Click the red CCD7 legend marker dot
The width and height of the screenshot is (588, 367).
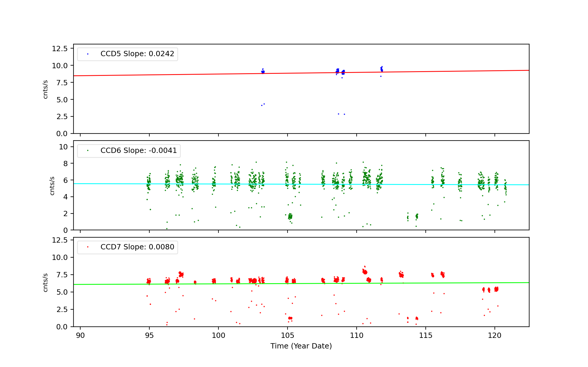coord(88,247)
